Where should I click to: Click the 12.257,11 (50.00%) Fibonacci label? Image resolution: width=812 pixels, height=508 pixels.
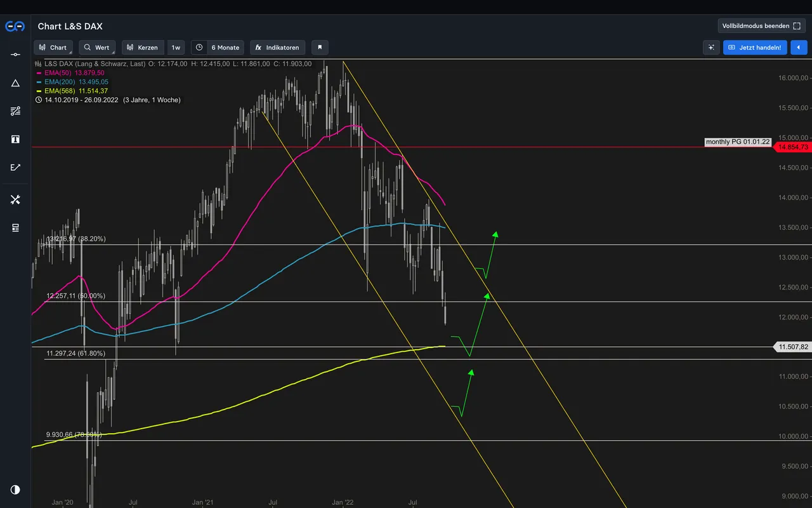coord(76,296)
